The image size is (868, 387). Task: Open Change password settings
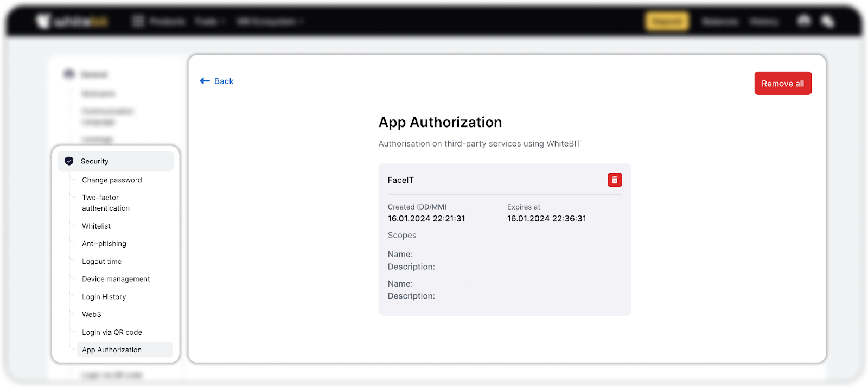pos(112,180)
